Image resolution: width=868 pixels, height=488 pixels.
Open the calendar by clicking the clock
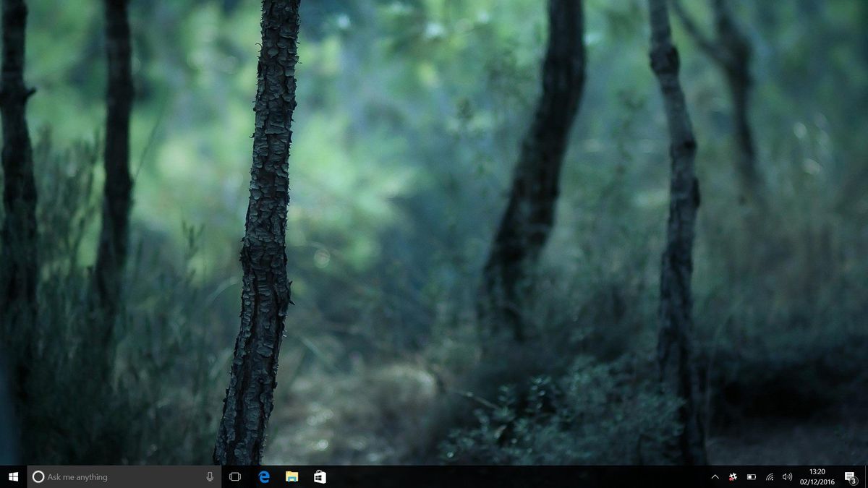pyautogui.click(x=816, y=471)
